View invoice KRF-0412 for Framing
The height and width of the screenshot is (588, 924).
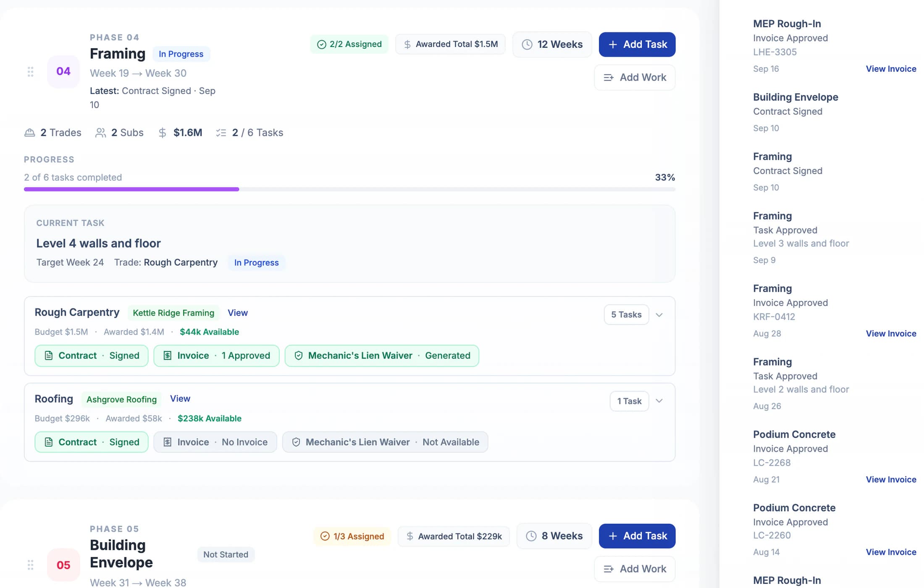tap(891, 334)
